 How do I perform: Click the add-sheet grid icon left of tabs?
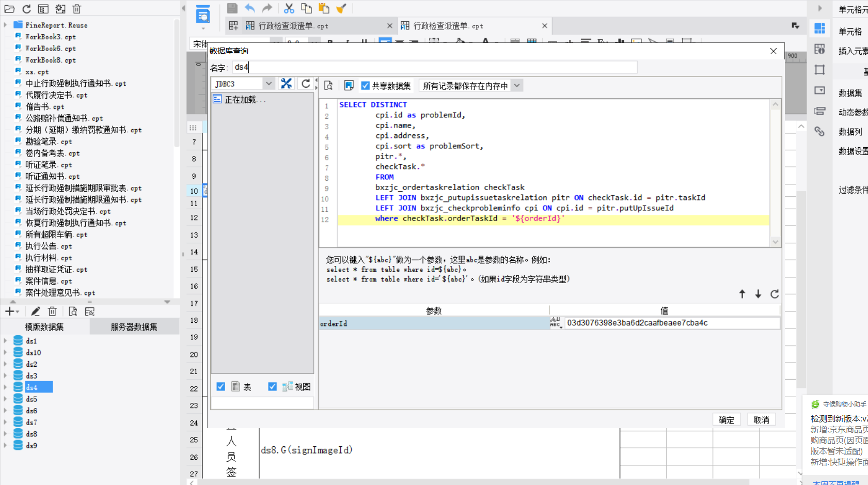(x=233, y=25)
